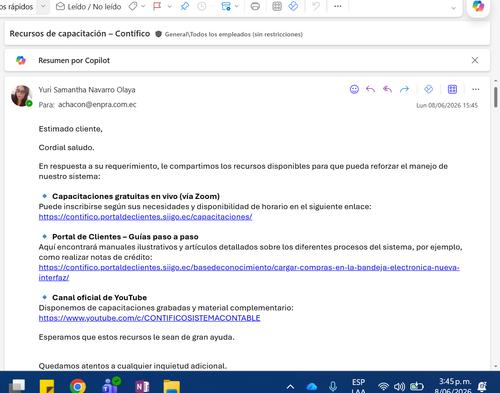
Task: Open Task View from the taskbar
Action: coord(17,386)
